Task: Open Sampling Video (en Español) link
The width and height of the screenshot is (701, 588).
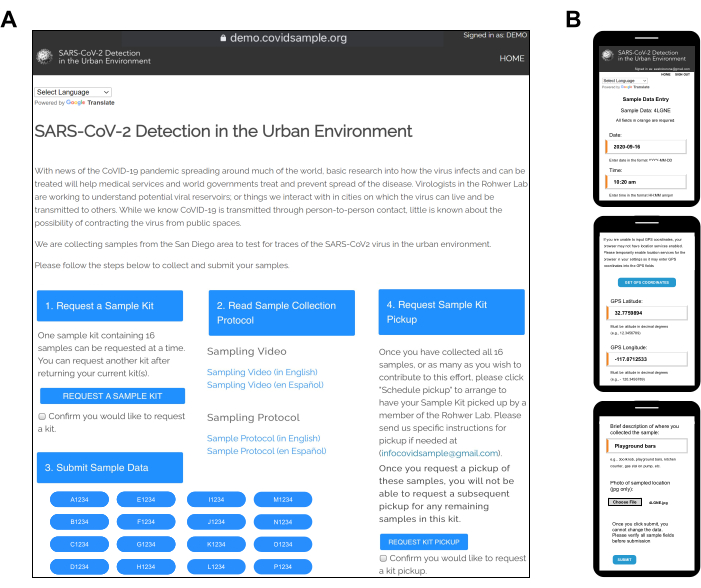Action: [x=265, y=385]
